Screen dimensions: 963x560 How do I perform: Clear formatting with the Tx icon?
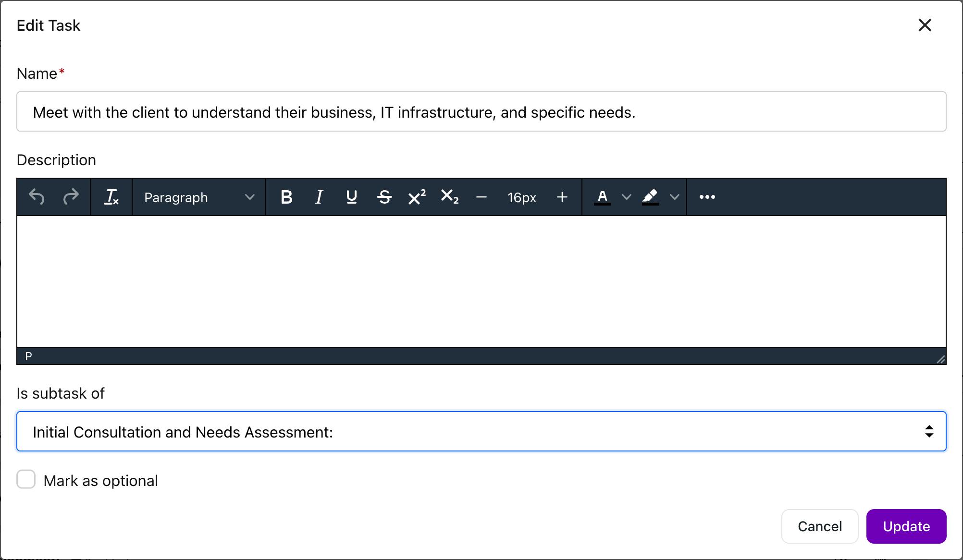click(x=111, y=197)
